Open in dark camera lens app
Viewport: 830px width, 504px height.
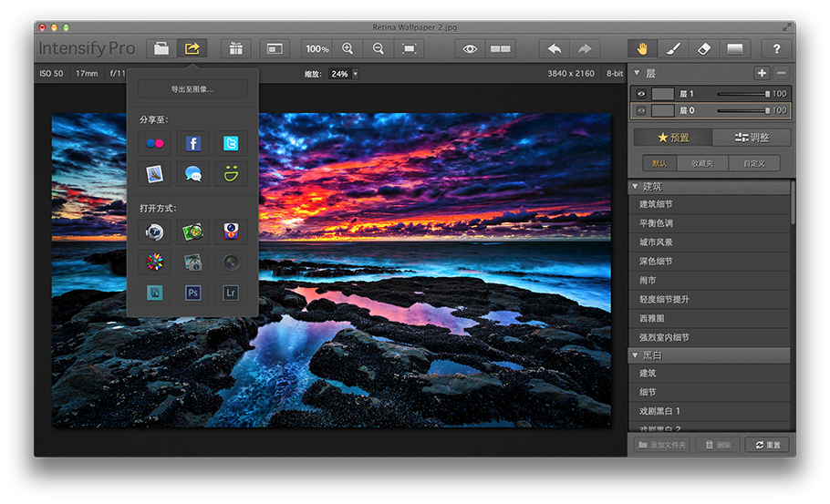(231, 262)
